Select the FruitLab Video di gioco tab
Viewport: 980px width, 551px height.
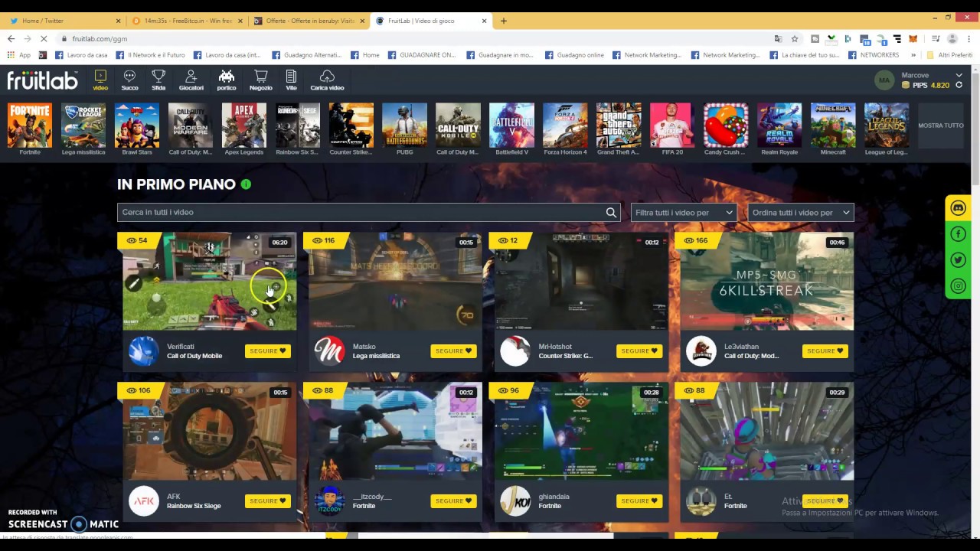pyautogui.click(x=432, y=21)
